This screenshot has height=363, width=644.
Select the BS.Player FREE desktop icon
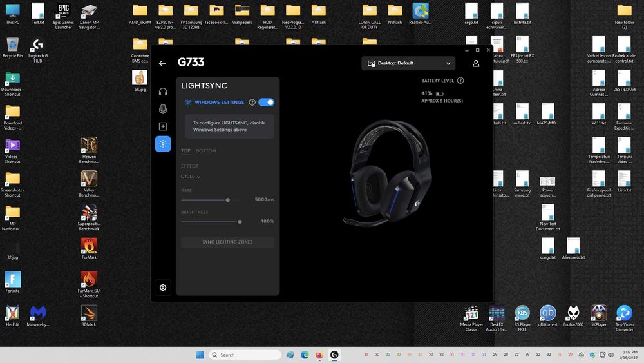click(522, 319)
